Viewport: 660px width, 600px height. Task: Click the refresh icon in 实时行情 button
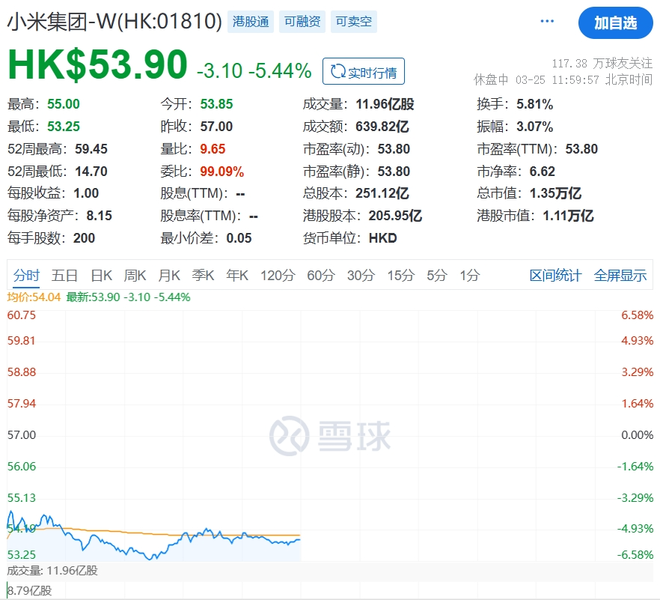pyautogui.click(x=338, y=71)
